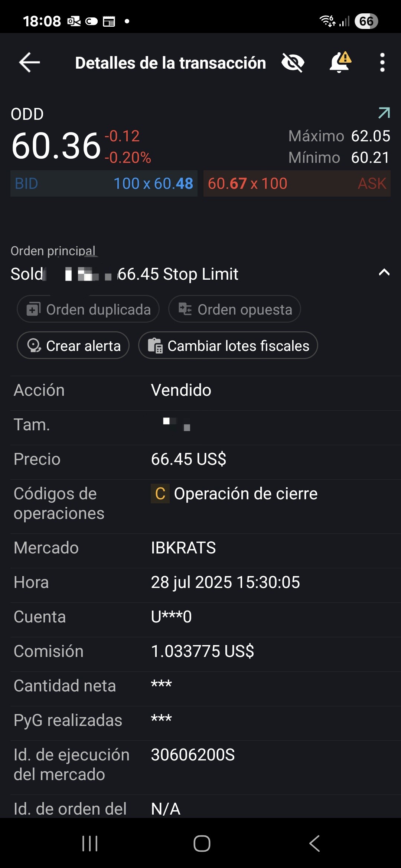
Task: Tap the blue BID price cell
Action: 104,184
